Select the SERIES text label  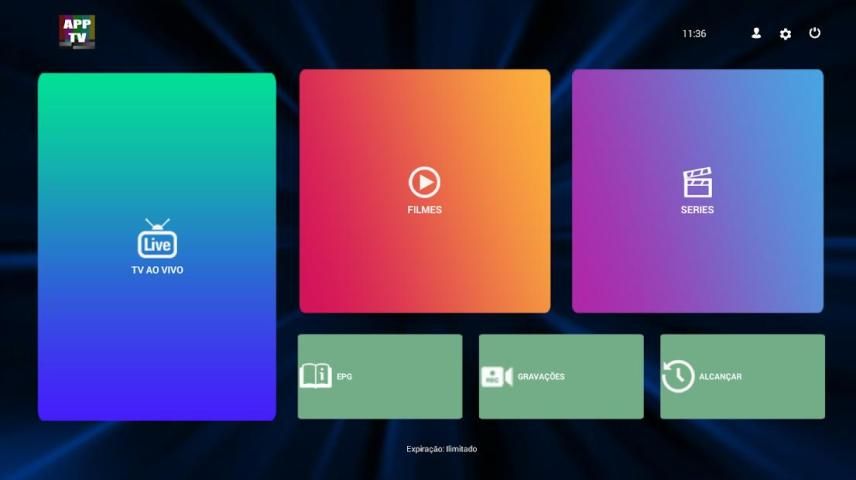tap(697, 210)
